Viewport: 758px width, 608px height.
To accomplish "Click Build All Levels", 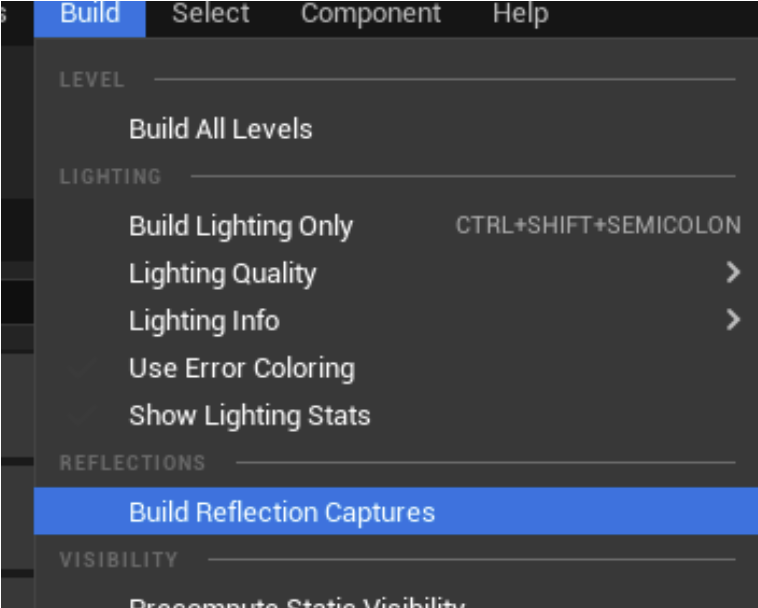I will (220, 129).
